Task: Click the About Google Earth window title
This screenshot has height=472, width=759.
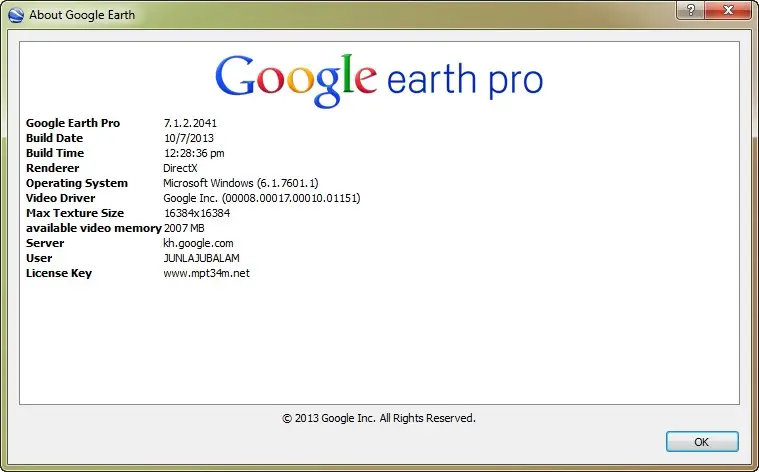Action: pos(82,15)
